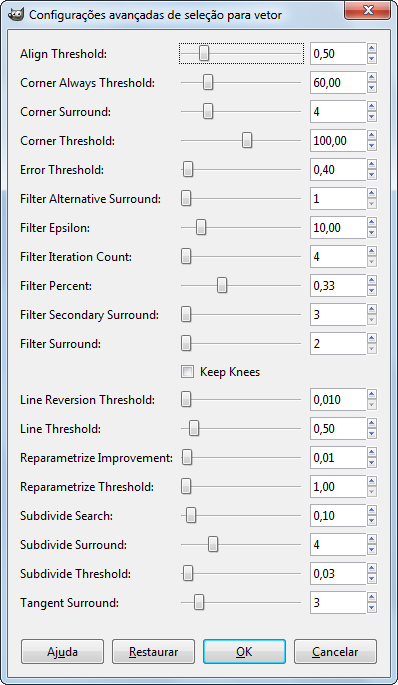Decrease Corner Threshold using down spinner arrow

point(372,146)
